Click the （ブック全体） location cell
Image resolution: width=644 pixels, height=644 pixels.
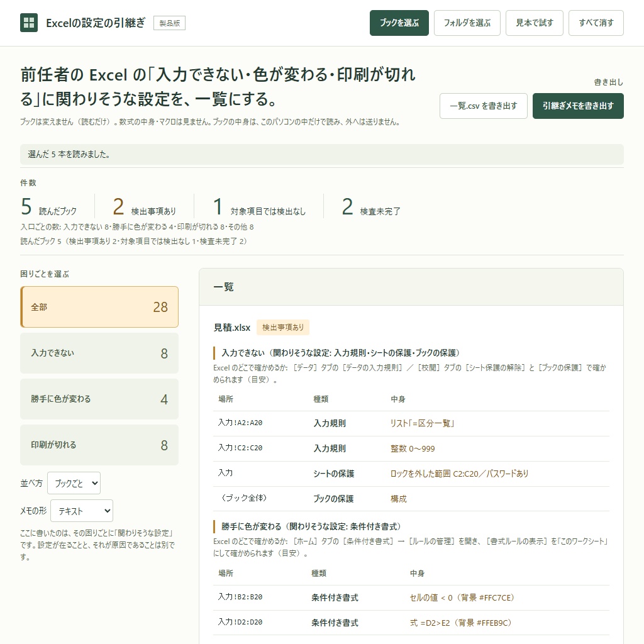pyautogui.click(x=244, y=498)
